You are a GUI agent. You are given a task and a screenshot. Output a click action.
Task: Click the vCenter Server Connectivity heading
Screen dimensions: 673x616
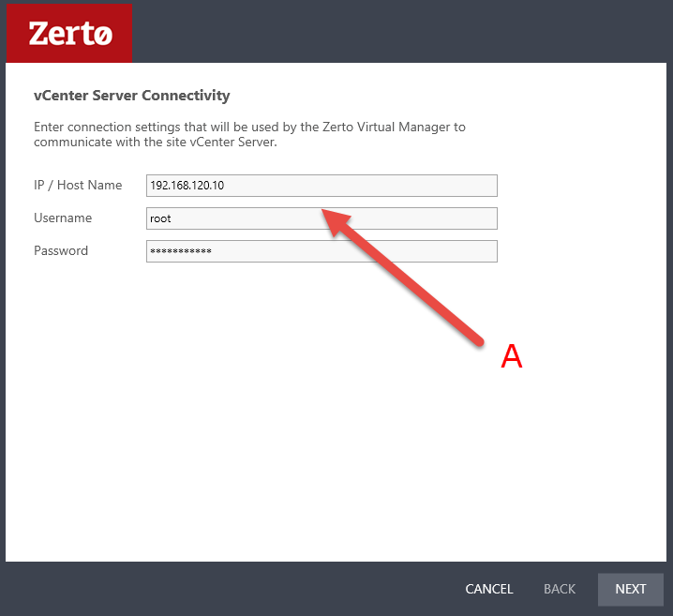(132, 96)
